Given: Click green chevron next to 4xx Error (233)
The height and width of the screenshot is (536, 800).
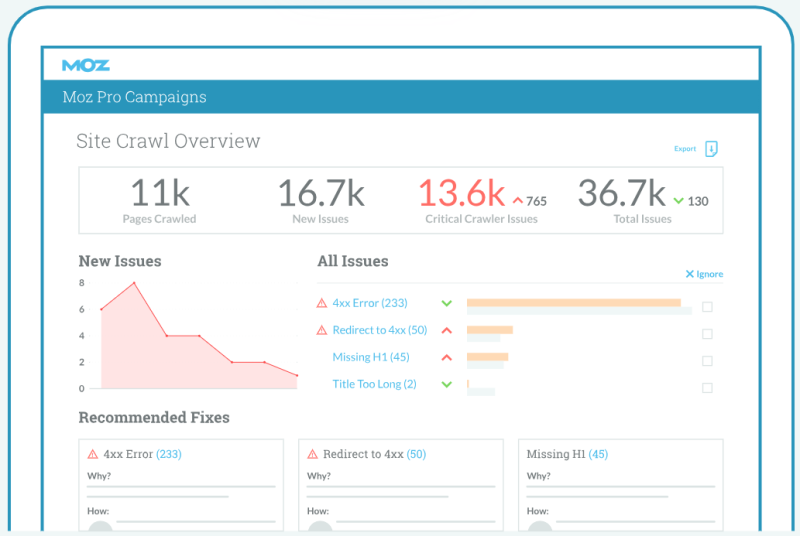Looking at the screenshot, I should click(446, 303).
